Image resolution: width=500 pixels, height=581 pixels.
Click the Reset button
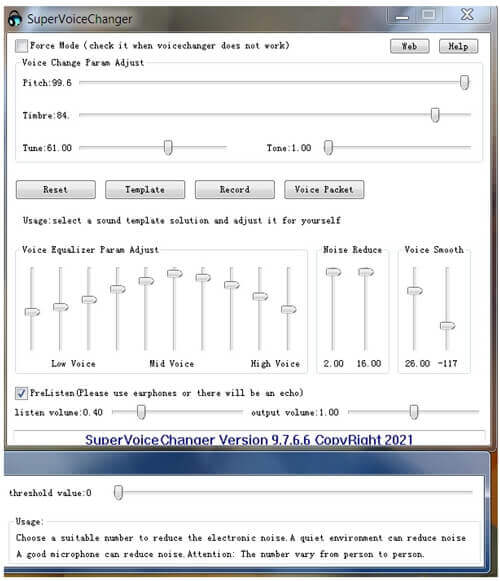[x=56, y=190]
